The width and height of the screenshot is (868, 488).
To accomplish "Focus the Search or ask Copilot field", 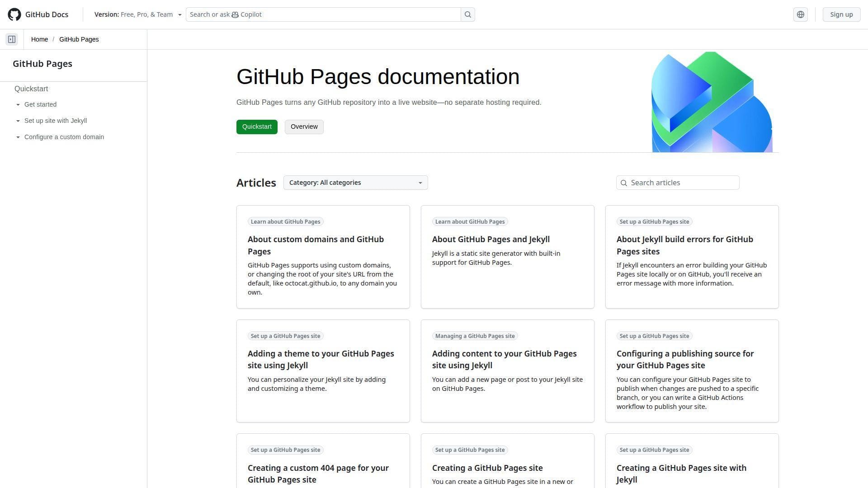I will point(323,14).
